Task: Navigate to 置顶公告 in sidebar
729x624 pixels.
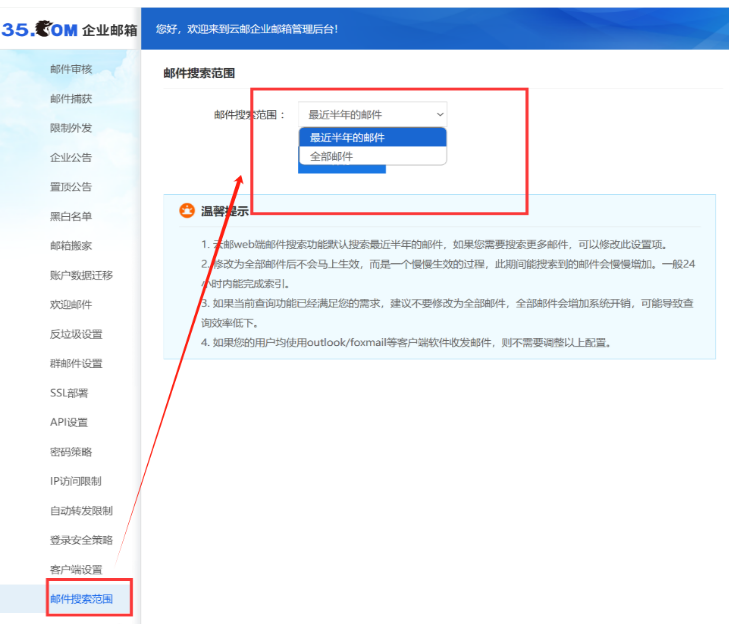Action: click(x=71, y=187)
